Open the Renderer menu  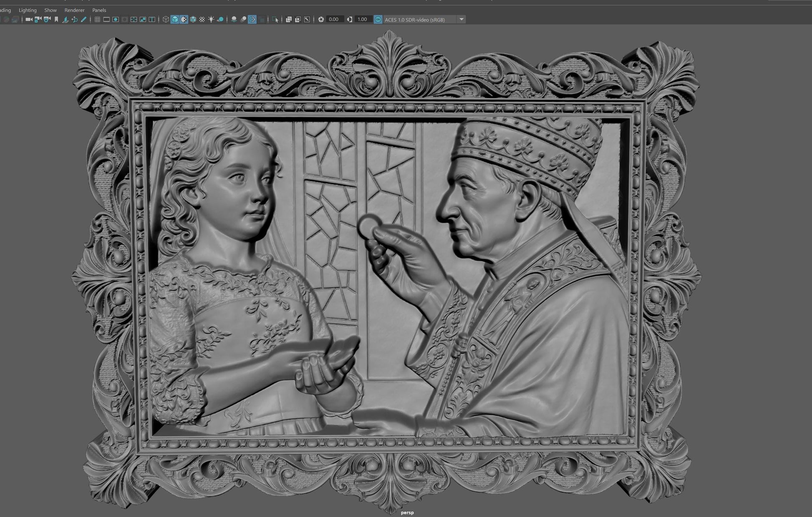[x=74, y=10]
